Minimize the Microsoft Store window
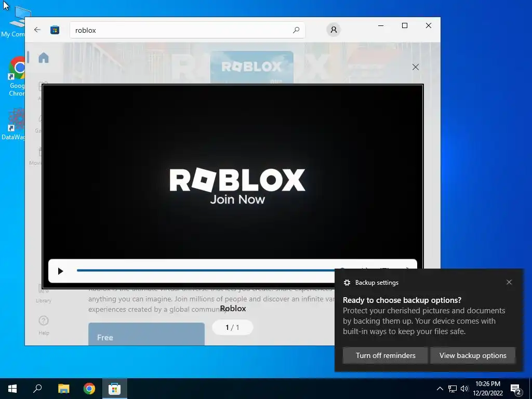 click(381, 25)
